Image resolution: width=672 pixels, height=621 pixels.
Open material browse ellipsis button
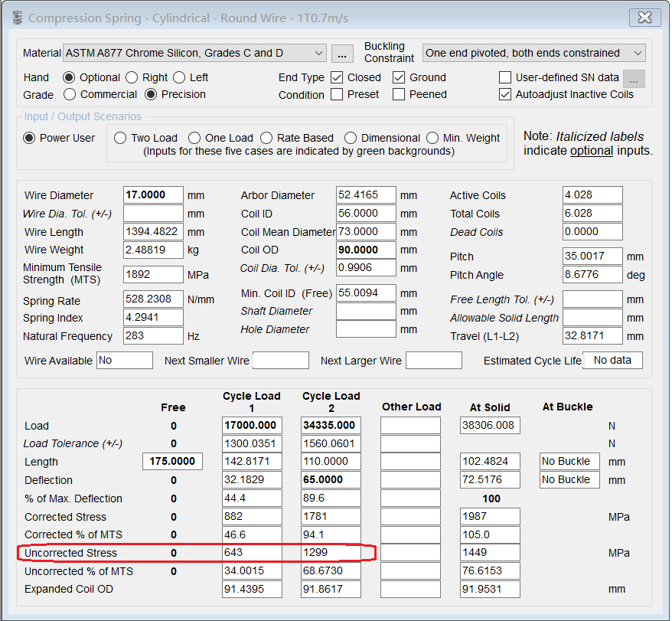point(342,54)
